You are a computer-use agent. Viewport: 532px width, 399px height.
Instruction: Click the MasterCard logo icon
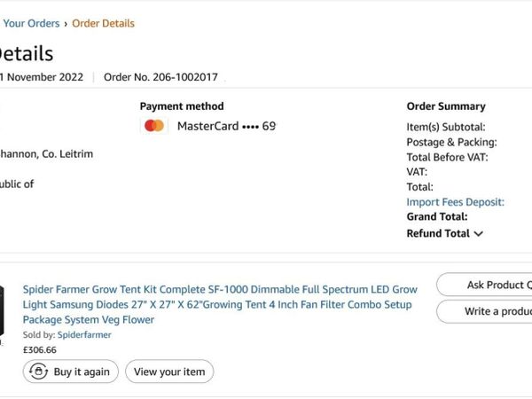(x=154, y=126)
